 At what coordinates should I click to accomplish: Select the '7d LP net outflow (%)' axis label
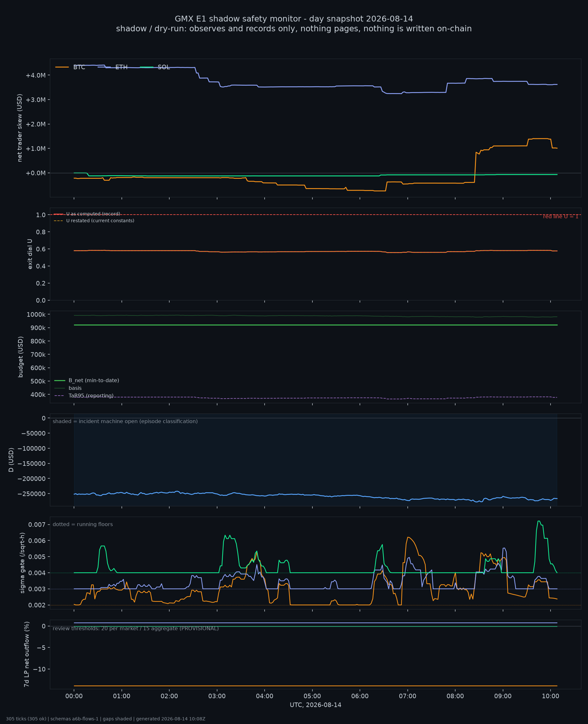(26, 654)
